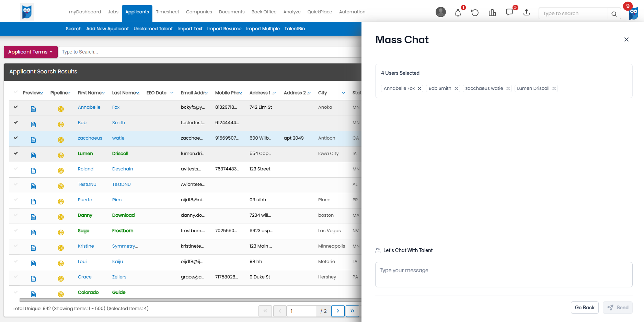The width and height of the screenshot is (644, 322).
Task: Switch to the Timesheet tab
Action: click(x=167, y=12)
